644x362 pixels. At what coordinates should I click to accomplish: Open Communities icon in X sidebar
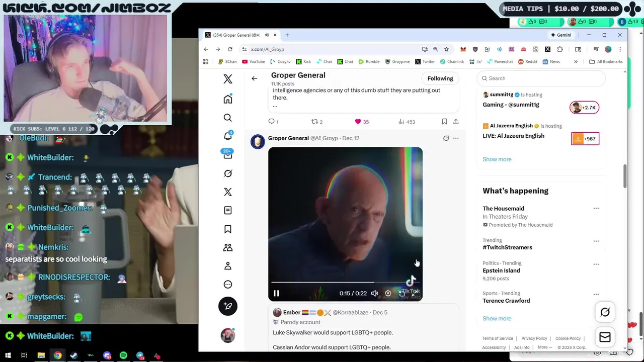click(228, 247)
